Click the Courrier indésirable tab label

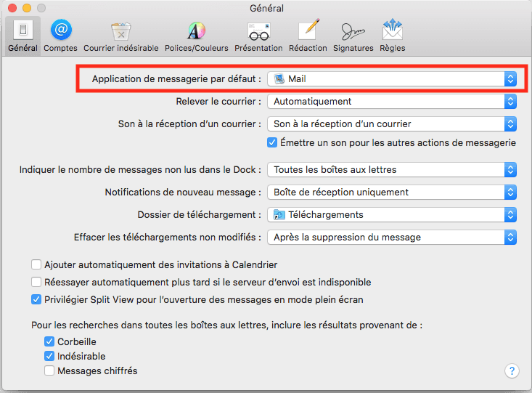tap(121, 48)
